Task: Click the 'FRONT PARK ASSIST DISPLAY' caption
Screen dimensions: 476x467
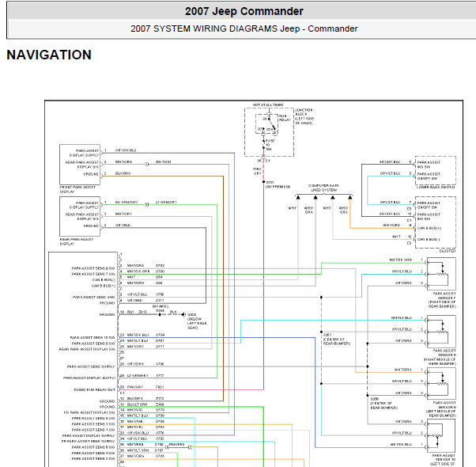Action: [77, 189]
